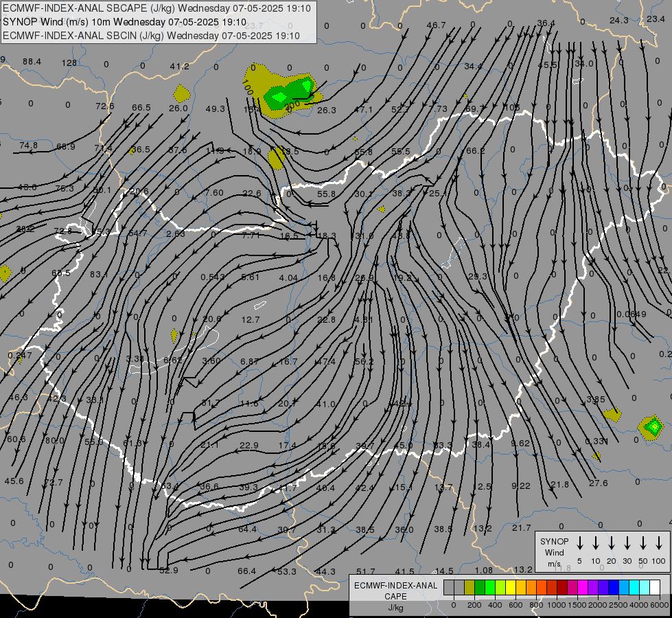Select the dark red CAPE legend swatch
This screenshot has width=672, height=618.
tap(562, 588)
